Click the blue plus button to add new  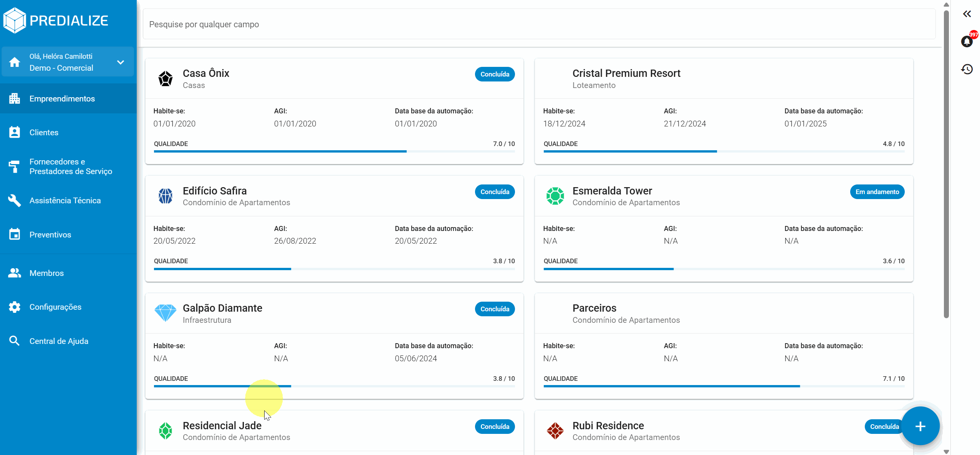pyautogui.click(x=920, y=426)
